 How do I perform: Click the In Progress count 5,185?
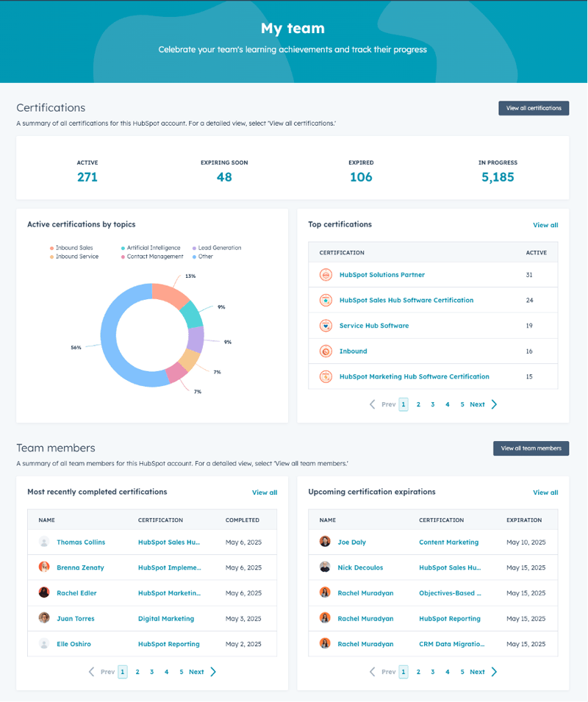498,177
